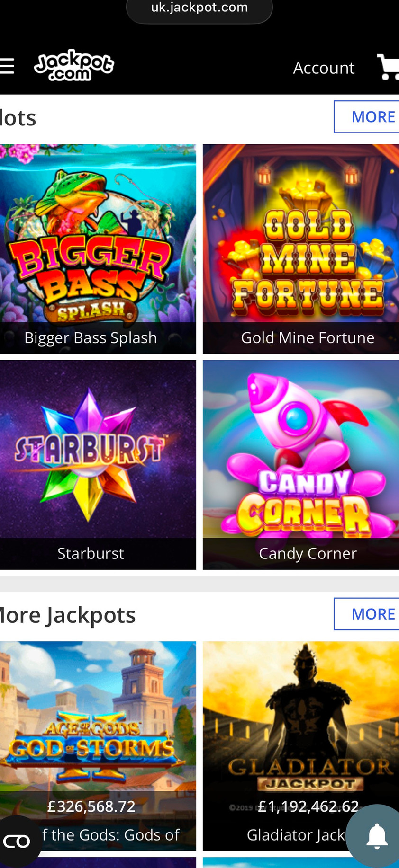Open Bigger Bass Splash game thumbnail
The height and width of the screenshot is (868, 399).
click(98, 249)
